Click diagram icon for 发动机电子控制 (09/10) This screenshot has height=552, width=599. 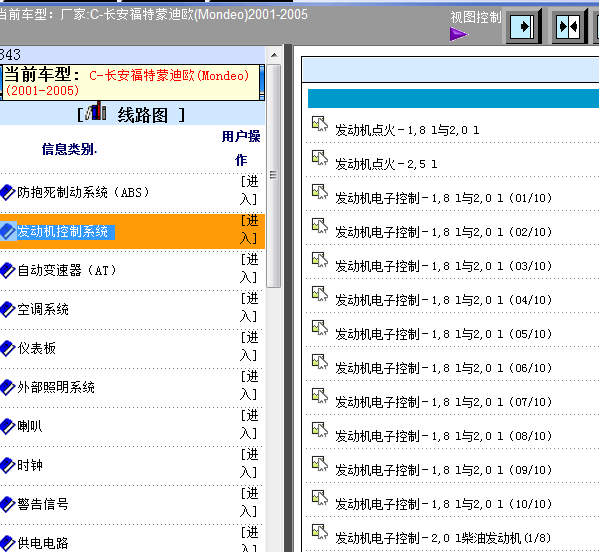click(320, 464)
